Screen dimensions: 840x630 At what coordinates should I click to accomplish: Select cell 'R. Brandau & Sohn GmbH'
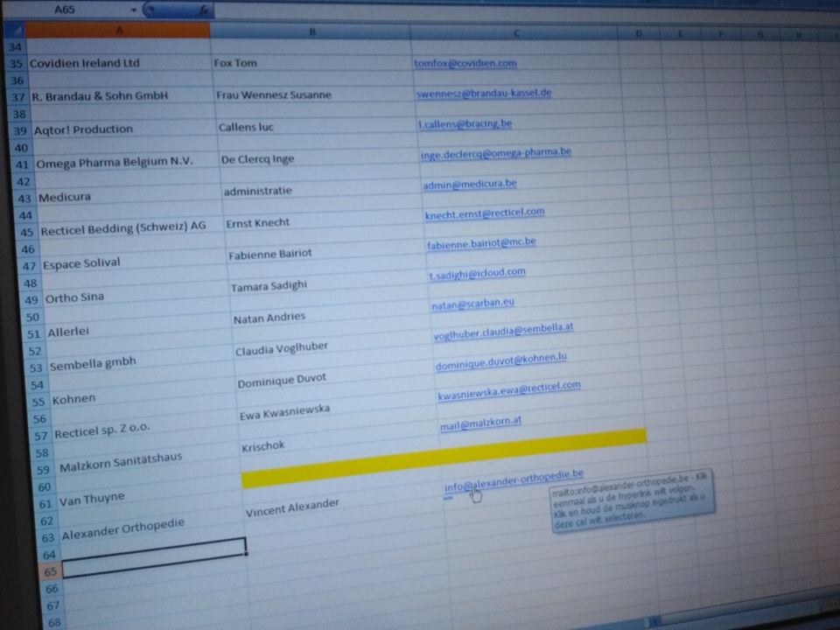pyautogui.click(x=100, y=96)
